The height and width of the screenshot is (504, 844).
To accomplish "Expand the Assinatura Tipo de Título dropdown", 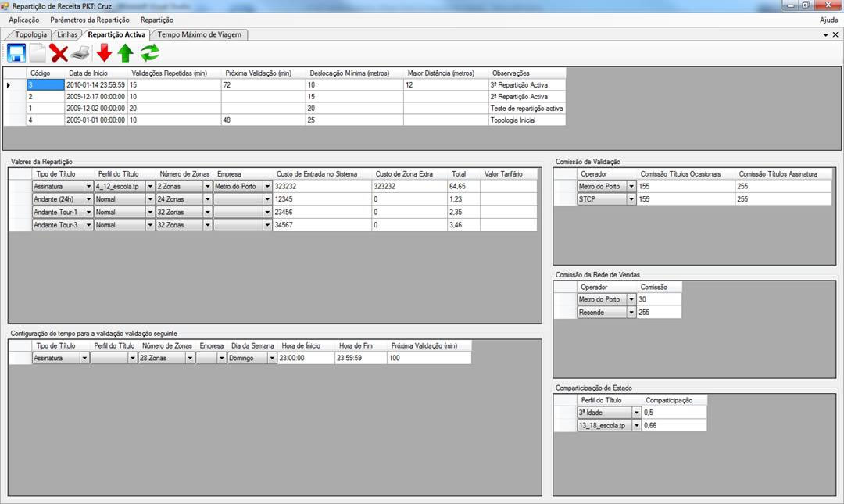I will [x=88, y=187].
